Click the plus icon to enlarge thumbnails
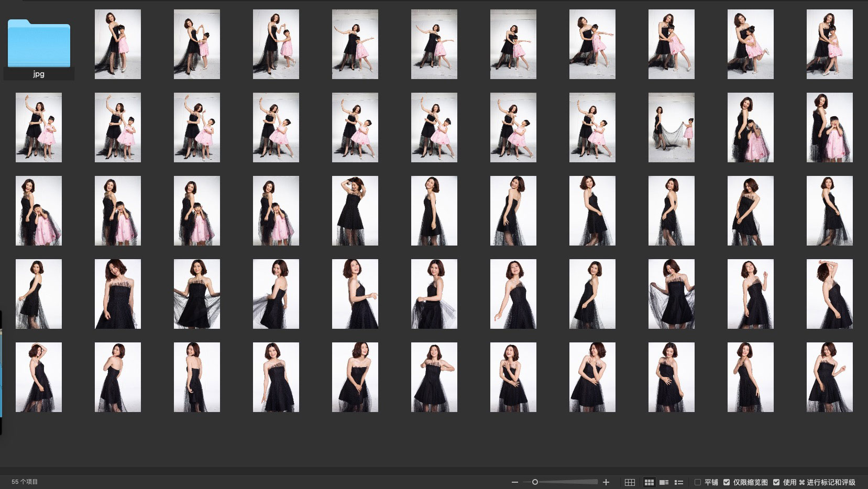868x489 pixels. click(x=606, y=482)
